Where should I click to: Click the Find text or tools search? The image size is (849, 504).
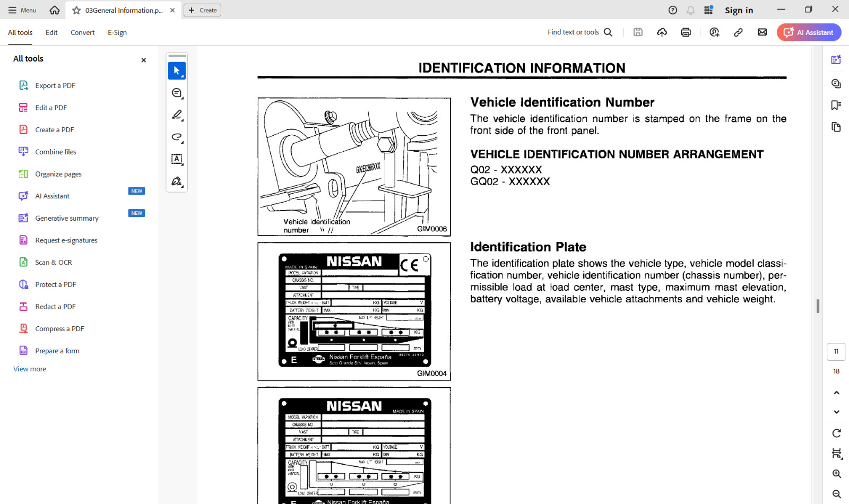[580, 32]
